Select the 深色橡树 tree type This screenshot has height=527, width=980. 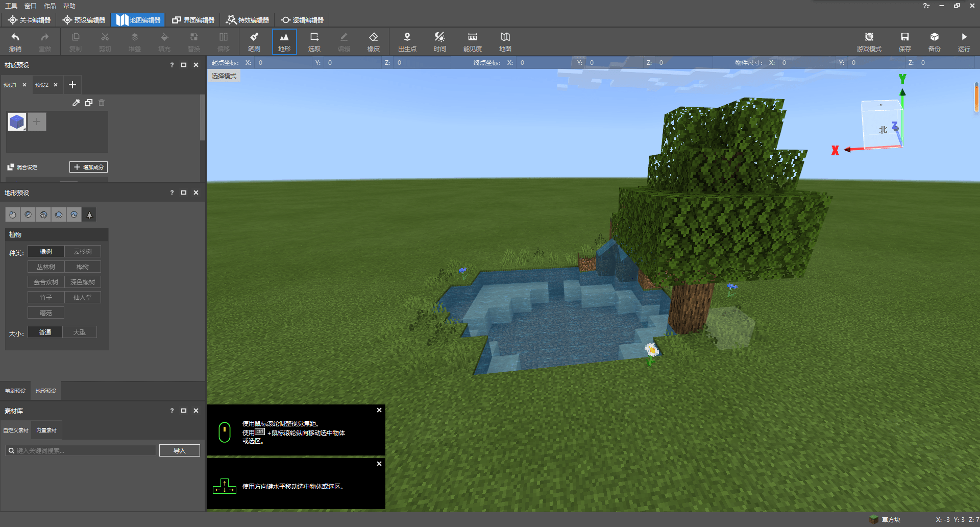click(x=83, y=282)
